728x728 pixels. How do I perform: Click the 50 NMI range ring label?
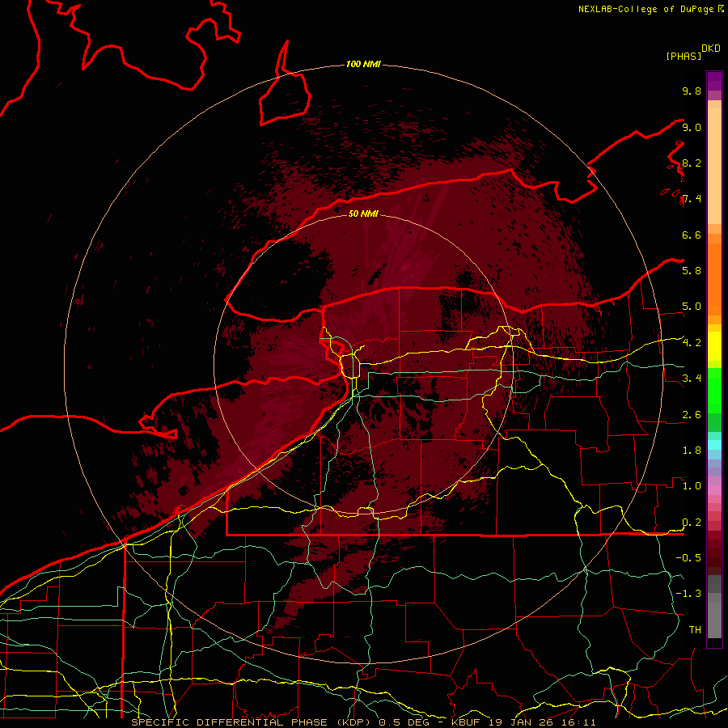point(363,214)
